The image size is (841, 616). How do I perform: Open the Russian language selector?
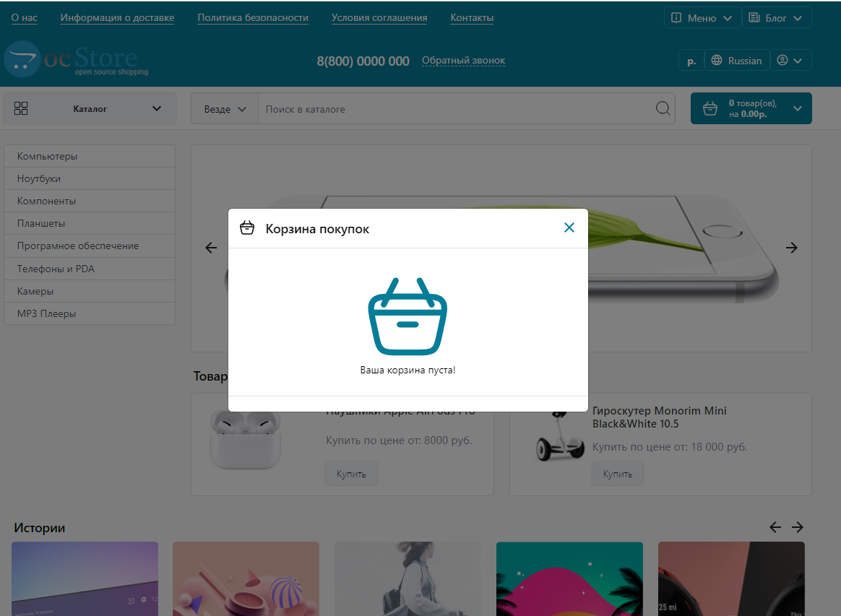point(736,61)
